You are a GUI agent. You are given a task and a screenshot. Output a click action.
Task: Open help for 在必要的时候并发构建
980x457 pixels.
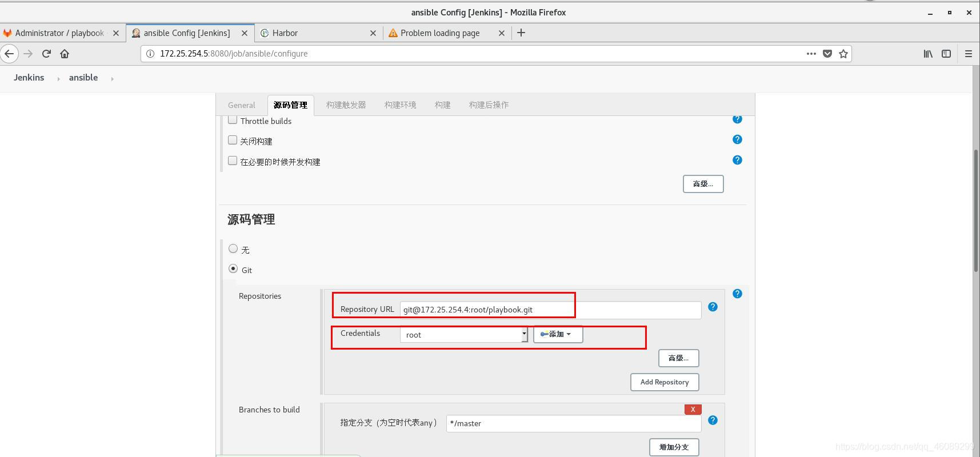(x=737, y=160)
